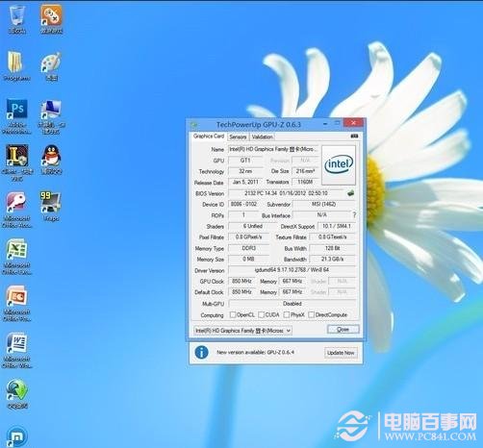Click the Memory Size field 0 MB
Viewport: 483px width, 448px height.
pos(248,259)
